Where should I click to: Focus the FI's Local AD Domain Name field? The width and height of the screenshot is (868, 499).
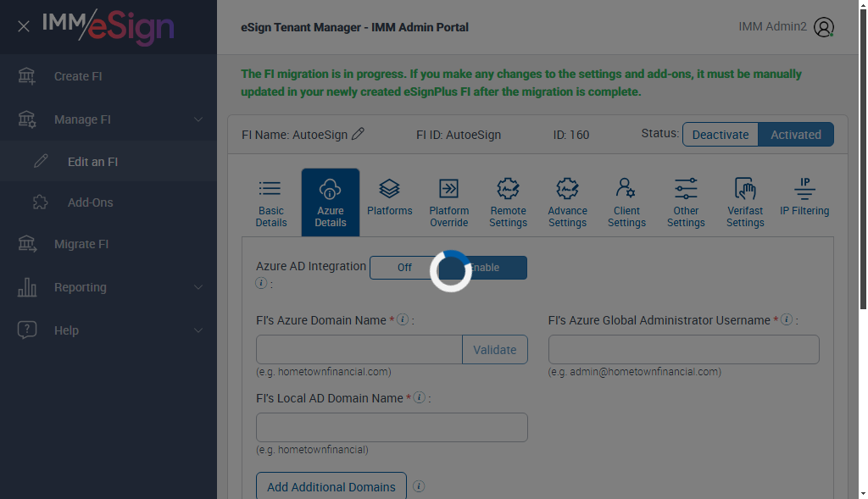pyautogui.click(x=392, y=427)
